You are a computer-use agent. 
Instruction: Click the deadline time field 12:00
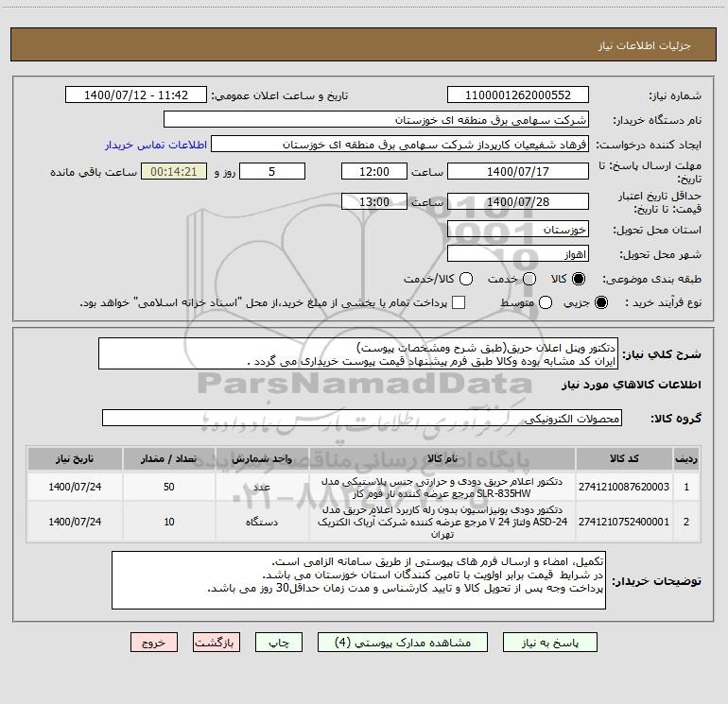(x=374, y=171)
